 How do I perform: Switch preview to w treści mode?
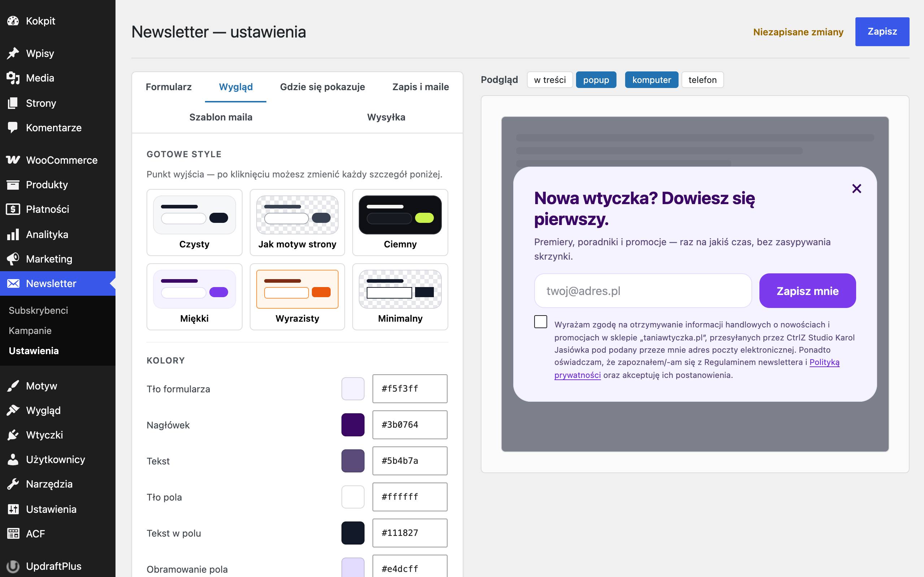550,80
